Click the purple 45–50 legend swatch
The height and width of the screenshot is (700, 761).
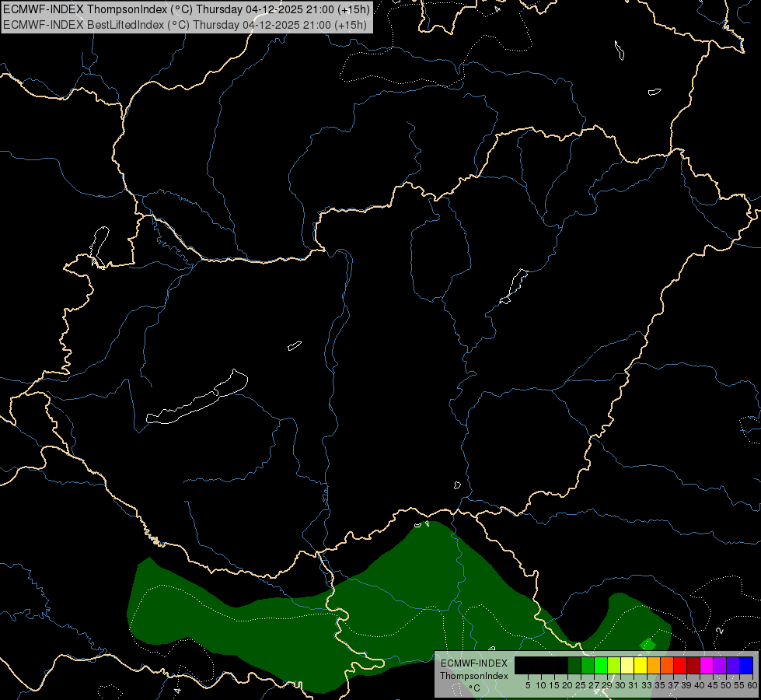(720, 665)
